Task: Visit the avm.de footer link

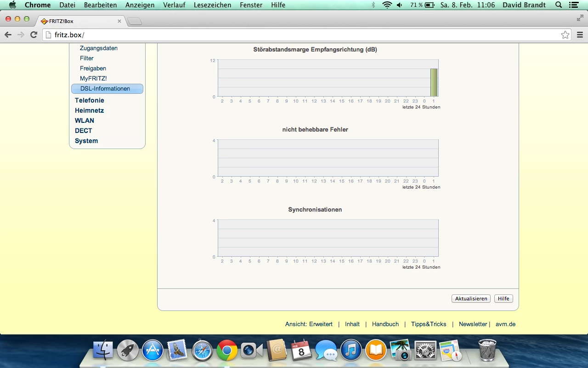Action: (505, 324)
